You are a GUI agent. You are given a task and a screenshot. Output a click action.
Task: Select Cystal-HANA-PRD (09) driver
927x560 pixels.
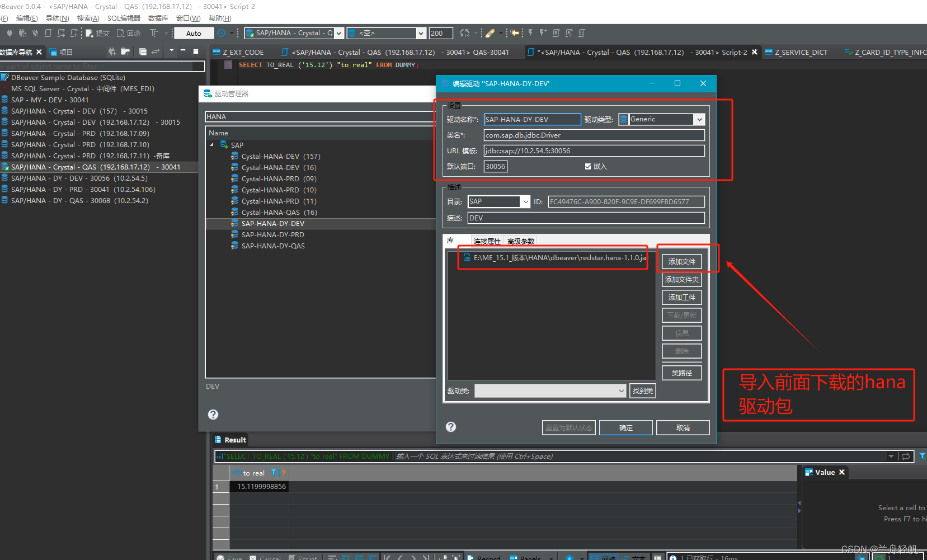tap(279, 178)
